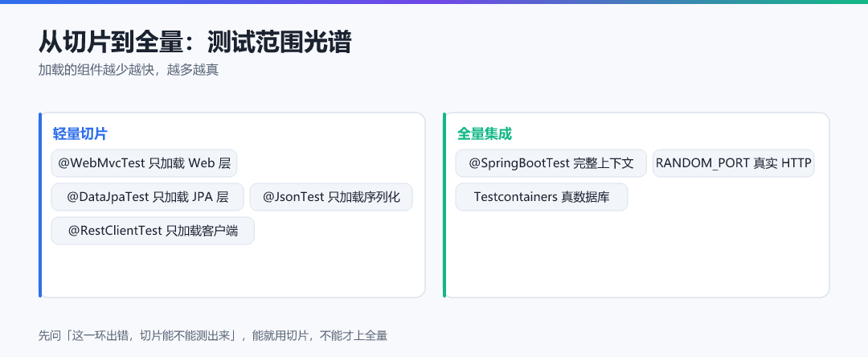868x357 pixels.
Task: Click the @SpringBootTest 完整上下文 chip
Action: coord(551,163)
